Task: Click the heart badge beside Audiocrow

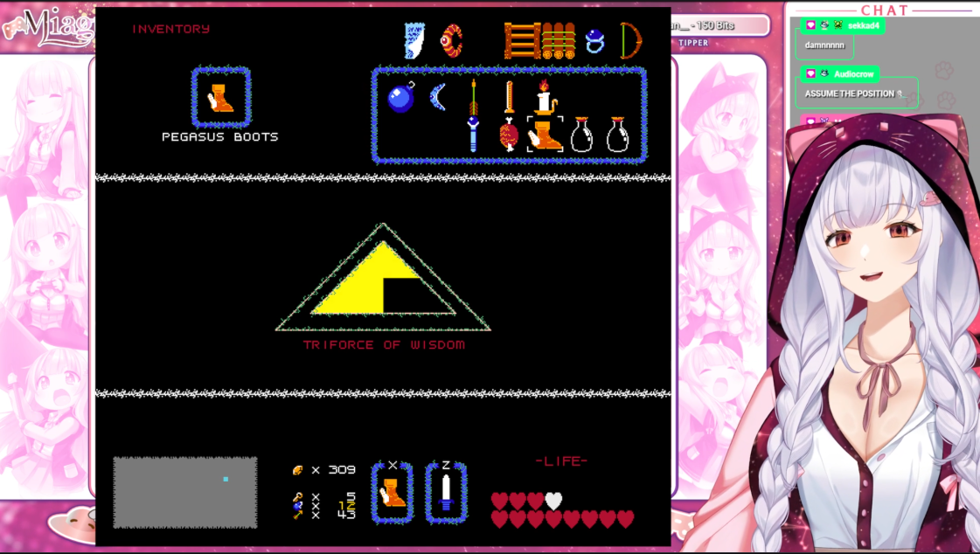Action: click(811, 73)
